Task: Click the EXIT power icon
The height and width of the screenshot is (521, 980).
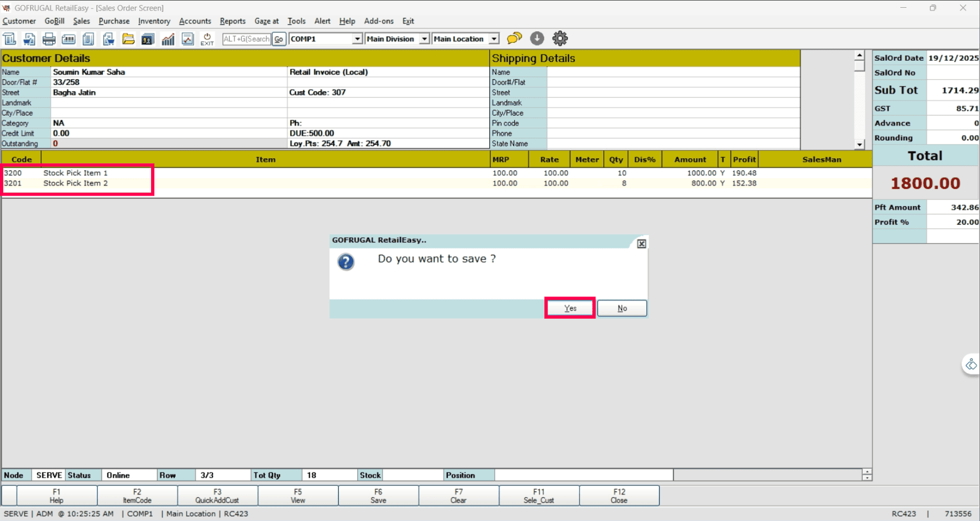Action: (x=207, y=39)
